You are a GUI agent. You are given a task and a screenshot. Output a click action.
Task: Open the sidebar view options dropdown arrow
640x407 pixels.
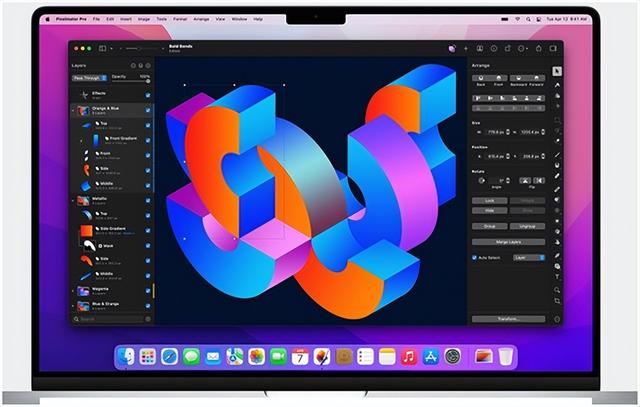coord(111,49)
